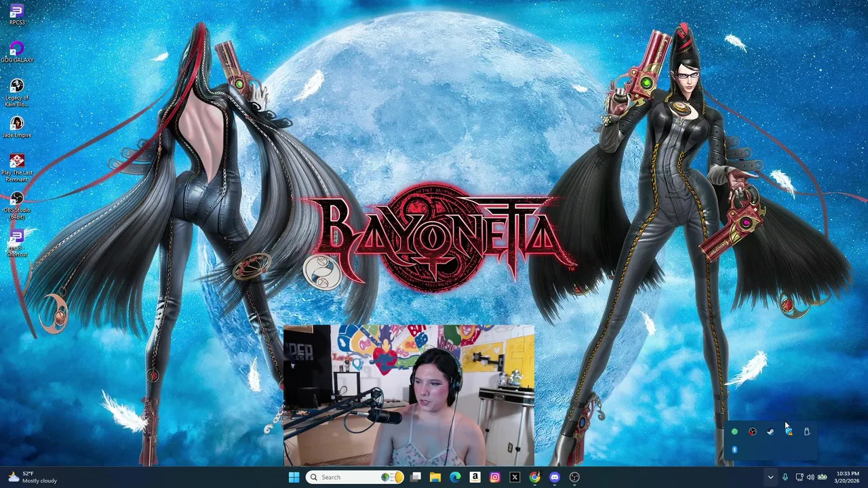Open the RPCS3 desktop shortcut
868x488 pixels.
(17, 14)
